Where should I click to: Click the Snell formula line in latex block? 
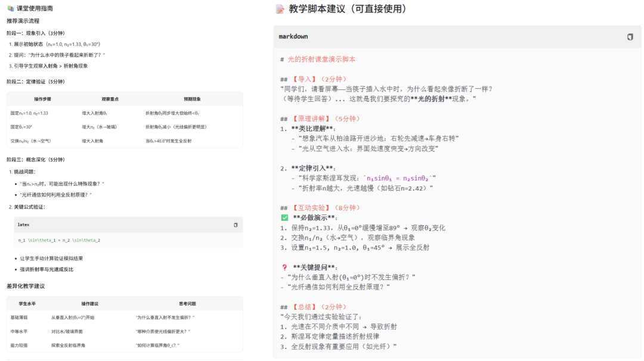[59, 240]
